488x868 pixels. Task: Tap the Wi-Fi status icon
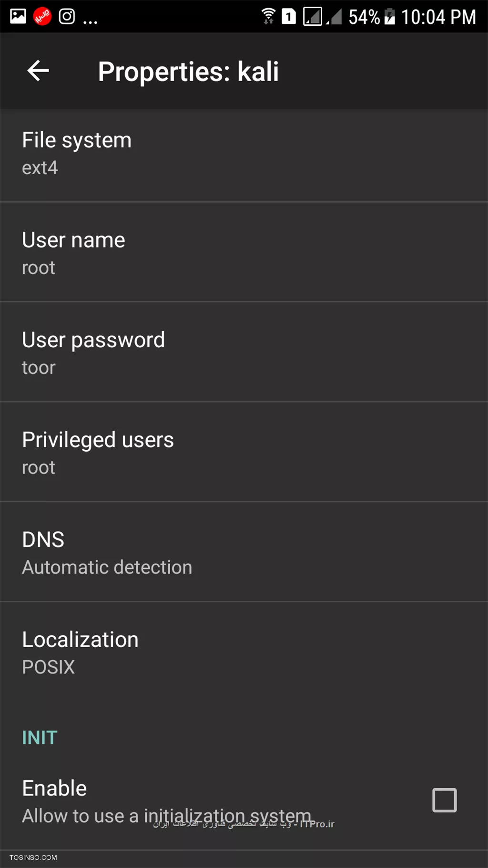click(269, 16)
